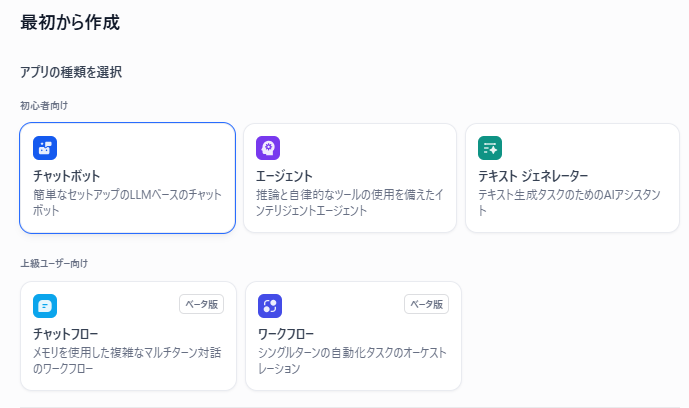Click the Chatbot description 簡単なセットアップ text
The width and height of the screenshot is (689, 408).
[127, 202]
